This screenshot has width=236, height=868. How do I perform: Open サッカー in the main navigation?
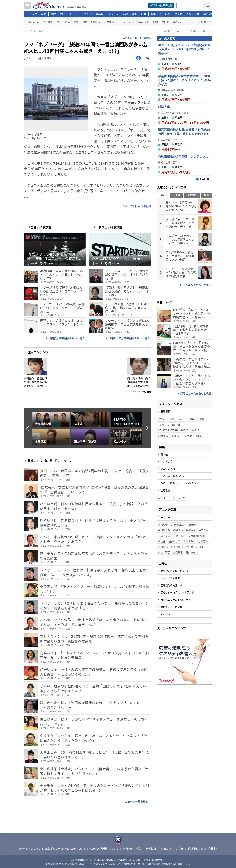pos(75,14)
